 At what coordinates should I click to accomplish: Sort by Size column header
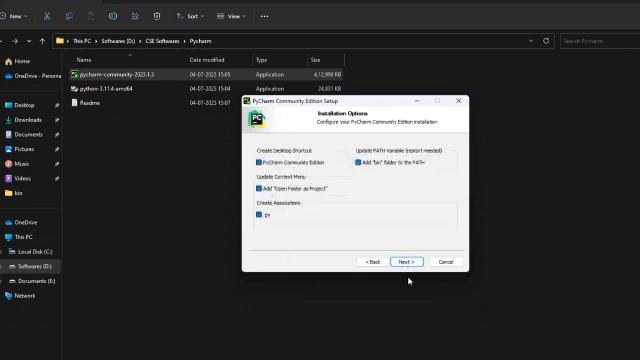click(316, 60)
